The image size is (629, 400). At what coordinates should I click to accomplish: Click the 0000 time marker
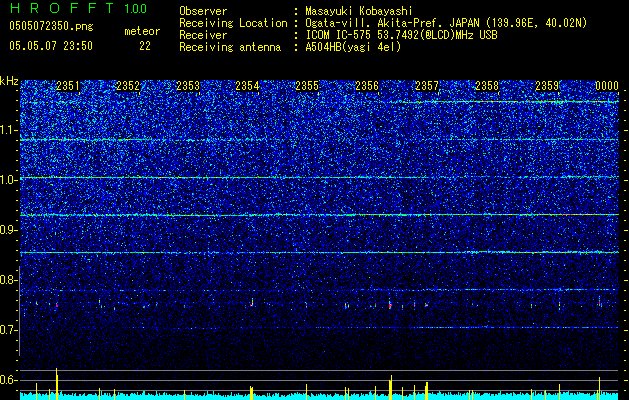pyautogui.click(x=607, y=86)
